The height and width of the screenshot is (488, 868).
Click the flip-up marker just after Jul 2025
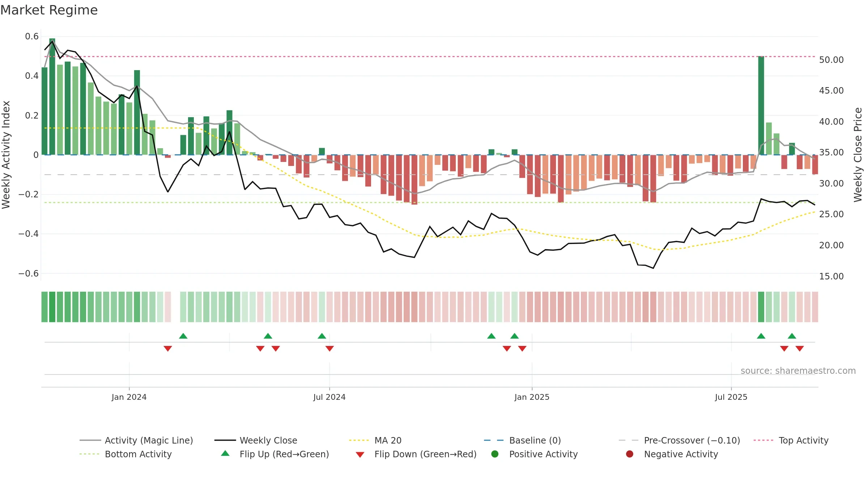(761, 336)
